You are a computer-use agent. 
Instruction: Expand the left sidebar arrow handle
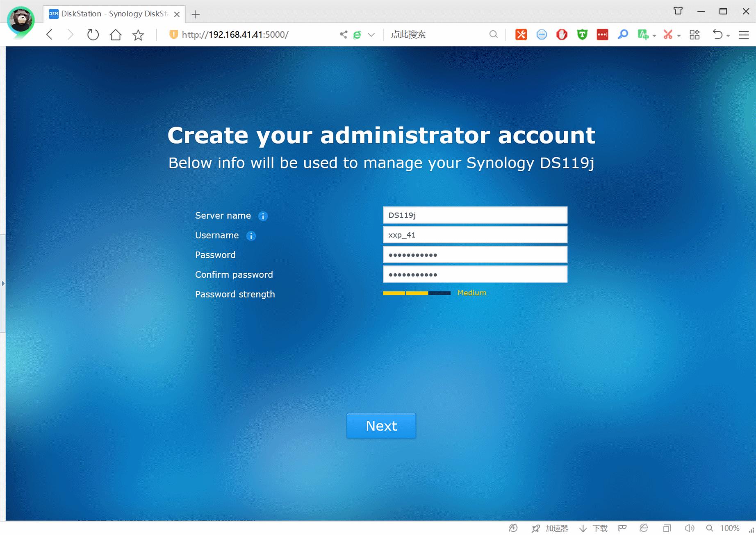(x=3, y=283)
